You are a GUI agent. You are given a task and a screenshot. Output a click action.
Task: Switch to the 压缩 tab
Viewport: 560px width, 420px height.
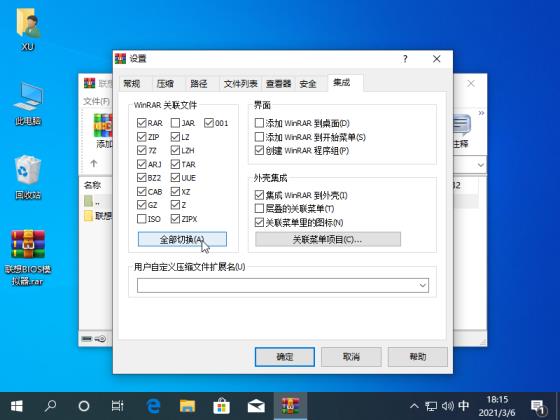(x=165, y=84)
